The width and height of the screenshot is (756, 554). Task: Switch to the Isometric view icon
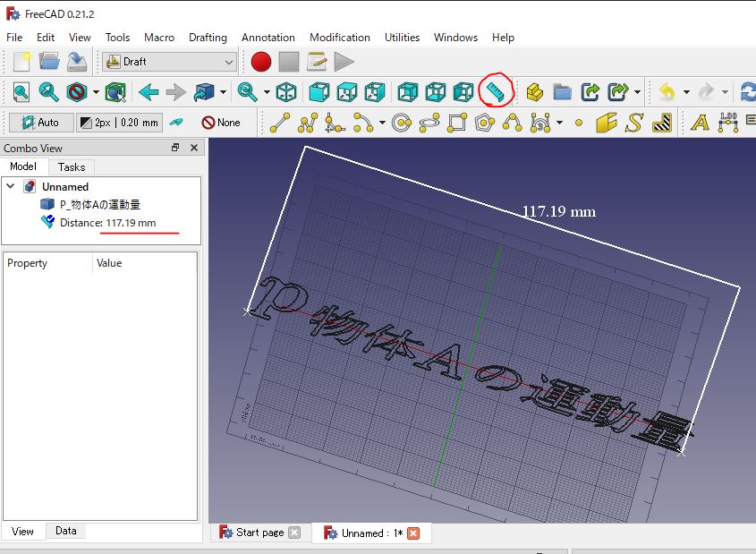[x=287, y=92]
